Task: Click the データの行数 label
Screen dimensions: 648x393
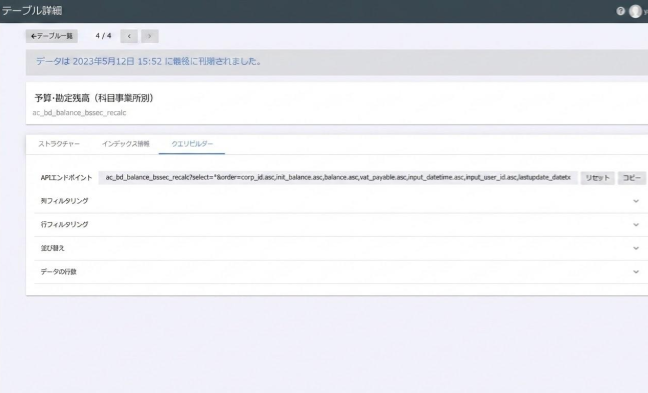Action: [x=59, y=272]
